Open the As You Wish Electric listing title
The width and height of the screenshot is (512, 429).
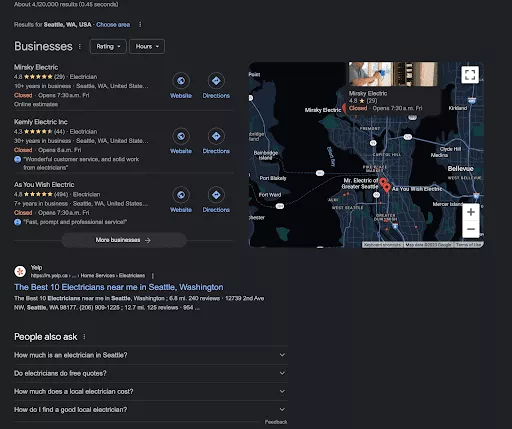(44, 184)
